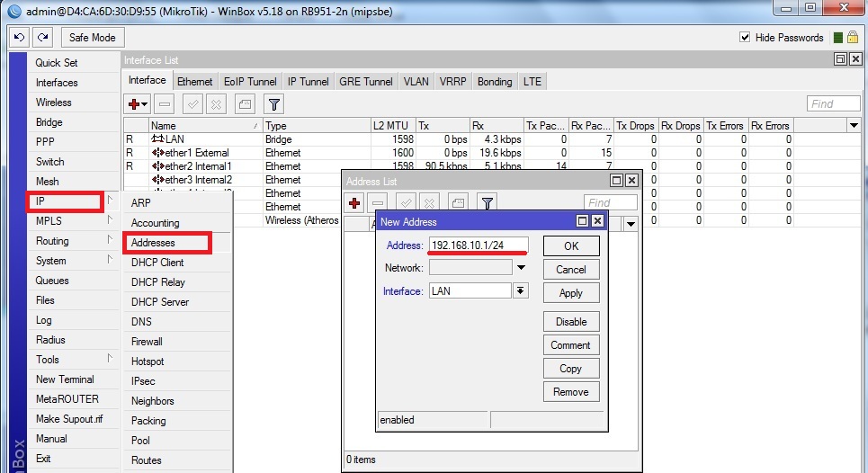The height and width of the screenshot is (473, 868).
Task: Click Remove in New Address dialog
Action: click(571, 392)
